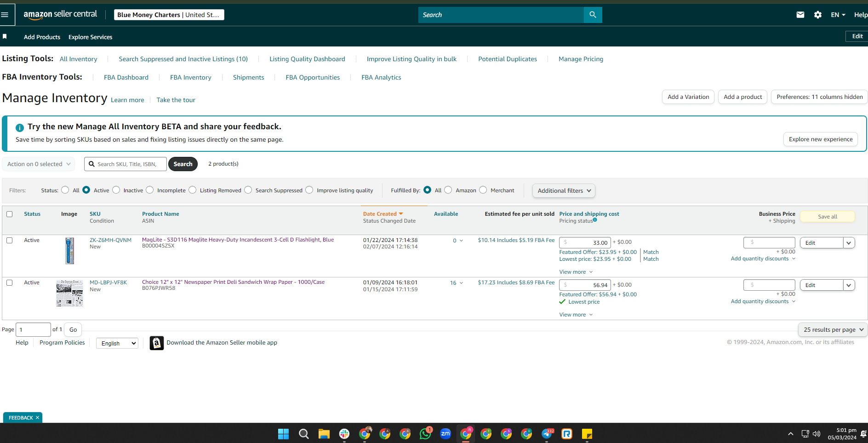Open the settings gear icon
Viewport: 868px width, 443px height.
click(x=818, y=15)
